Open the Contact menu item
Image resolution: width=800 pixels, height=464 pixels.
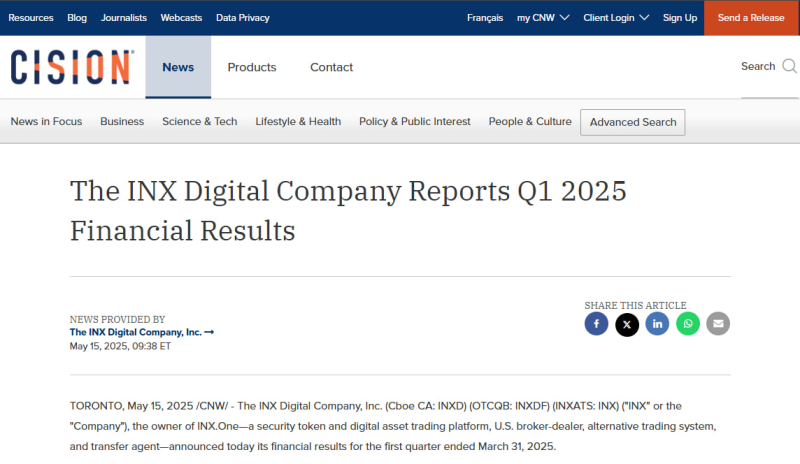point(331,67)
